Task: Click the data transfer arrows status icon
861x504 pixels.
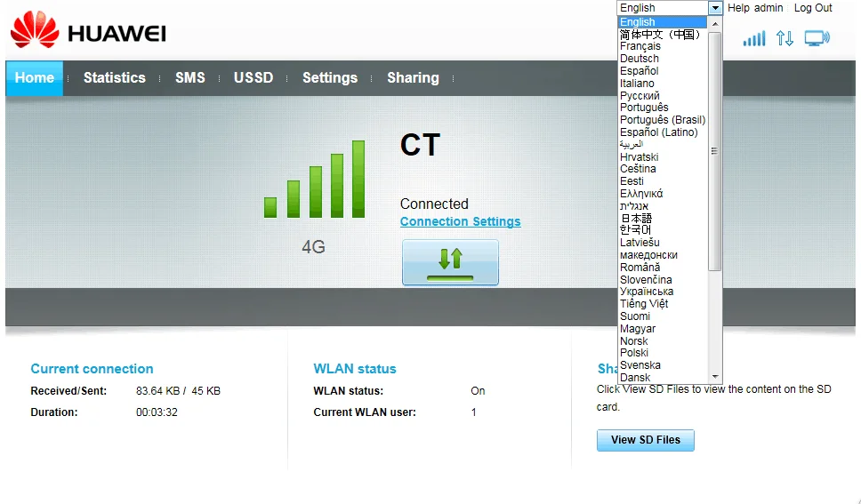Action: point(785,38)
